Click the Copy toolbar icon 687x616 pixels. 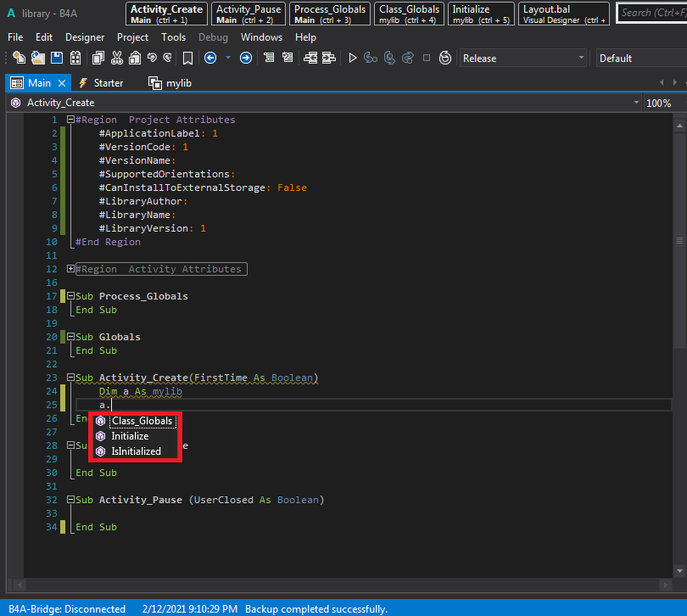[97, 58]
